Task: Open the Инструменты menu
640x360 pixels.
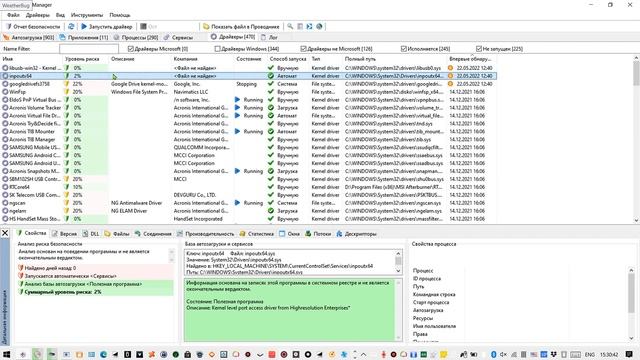Action: click(87, 15)
